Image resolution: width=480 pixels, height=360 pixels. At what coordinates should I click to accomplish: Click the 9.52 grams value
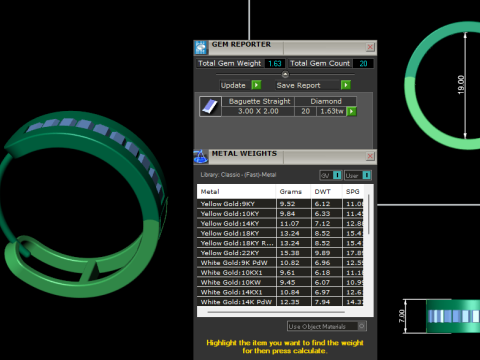(289, 204)
